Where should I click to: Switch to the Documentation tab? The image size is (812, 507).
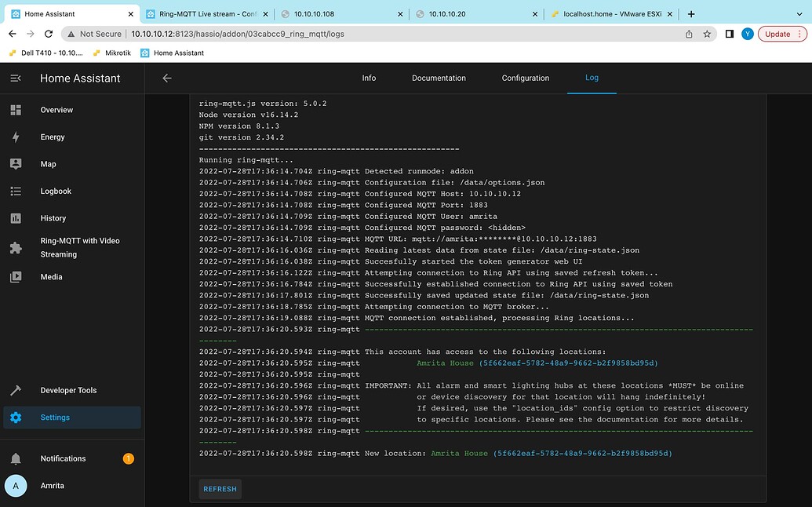tap(439, 78)
